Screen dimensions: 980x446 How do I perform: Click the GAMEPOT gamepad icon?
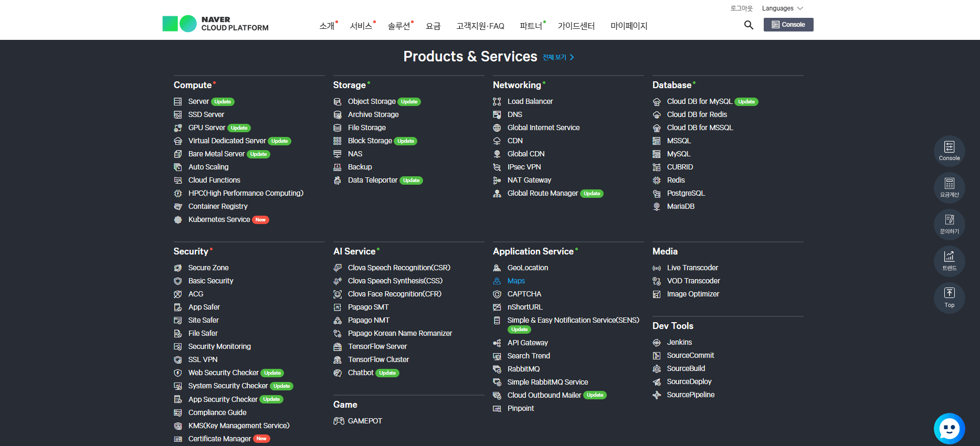coord(339,421)
